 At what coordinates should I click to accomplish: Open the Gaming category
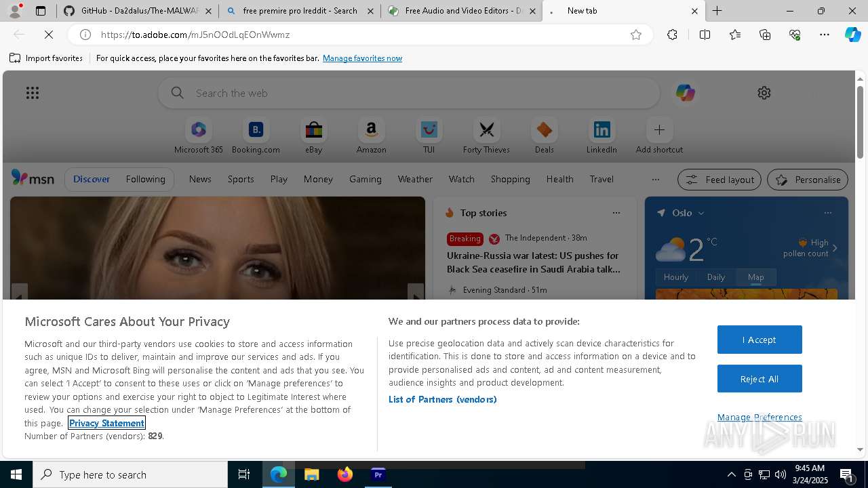366,179
